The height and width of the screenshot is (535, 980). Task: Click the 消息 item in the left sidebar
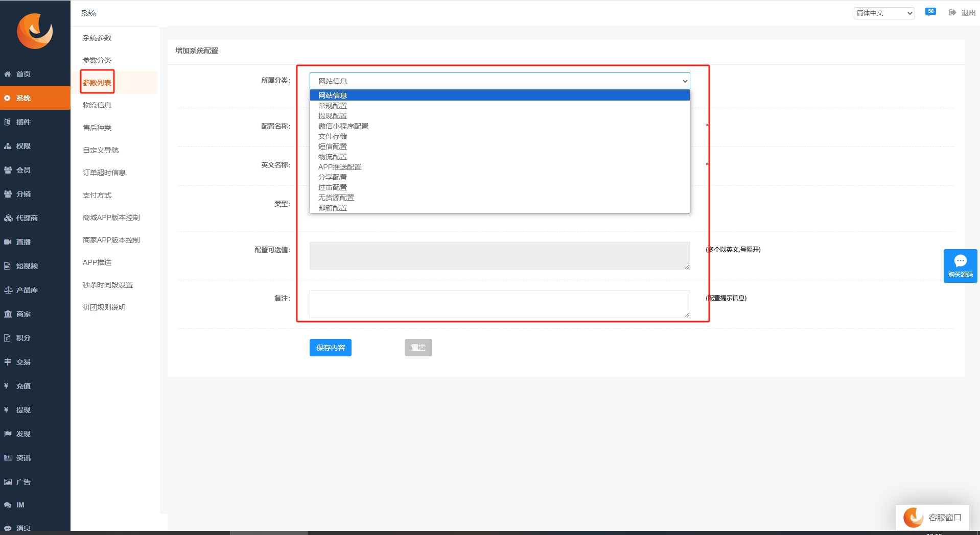24,528
